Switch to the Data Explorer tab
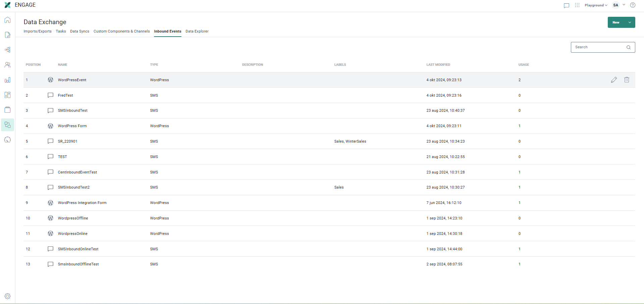Viewport: 644px width, 304px height. [x=197, y=31]
